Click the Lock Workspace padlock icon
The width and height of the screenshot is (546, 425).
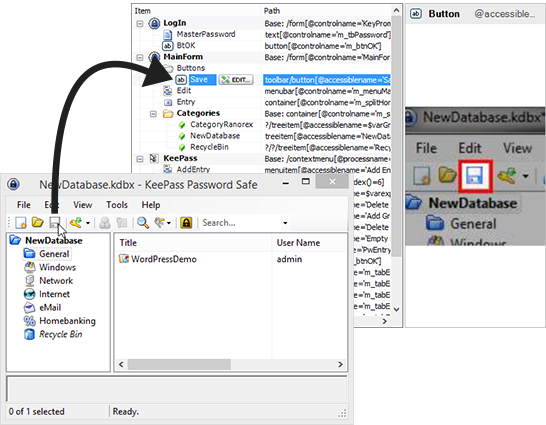186,223
